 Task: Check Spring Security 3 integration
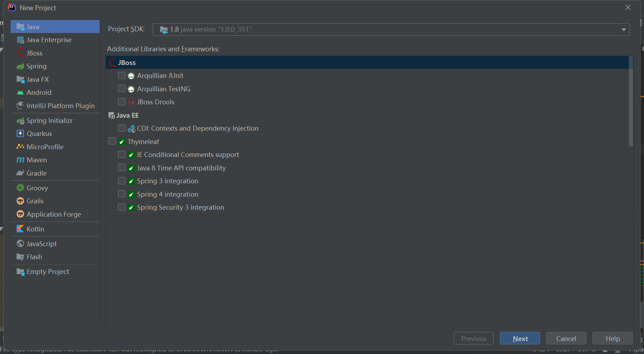122,207
